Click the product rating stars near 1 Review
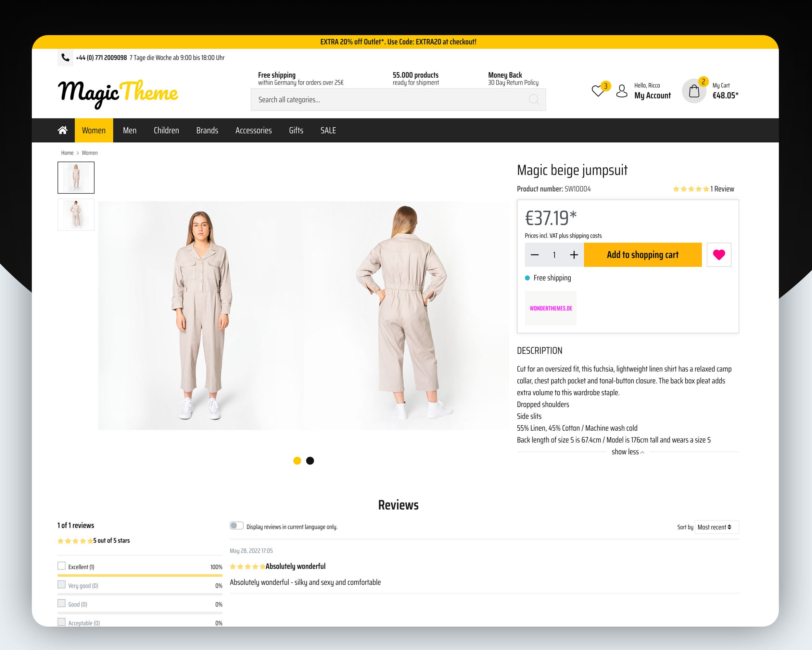812x650 pixels. coord(691,189)
